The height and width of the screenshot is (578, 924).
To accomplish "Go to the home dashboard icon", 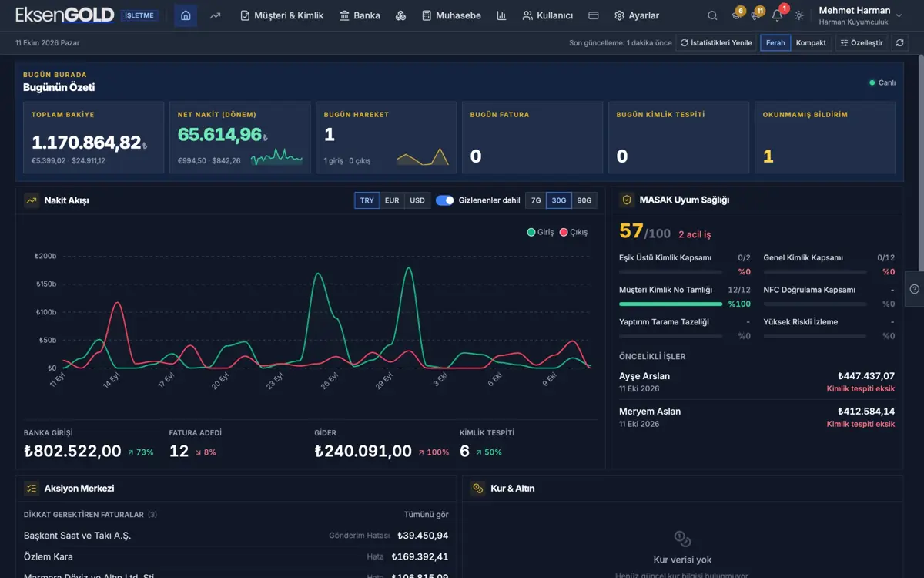I will (x=186, y=15).
